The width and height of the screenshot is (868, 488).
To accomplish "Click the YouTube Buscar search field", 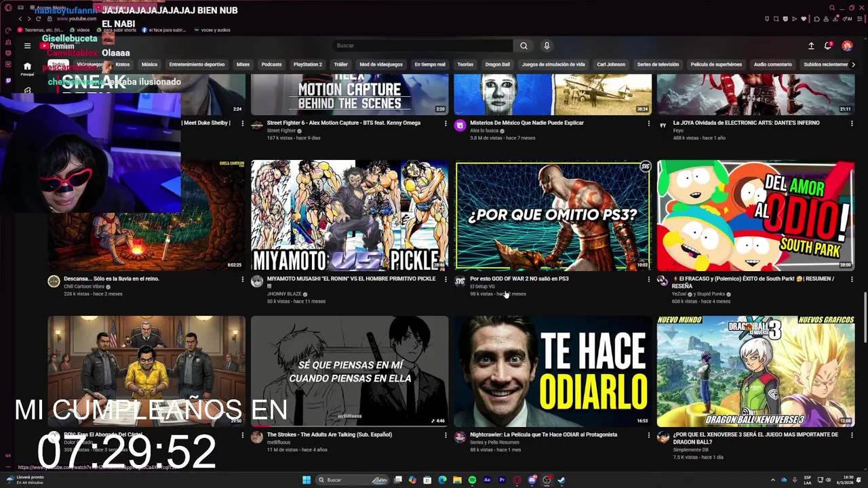I will pos(422,45).
